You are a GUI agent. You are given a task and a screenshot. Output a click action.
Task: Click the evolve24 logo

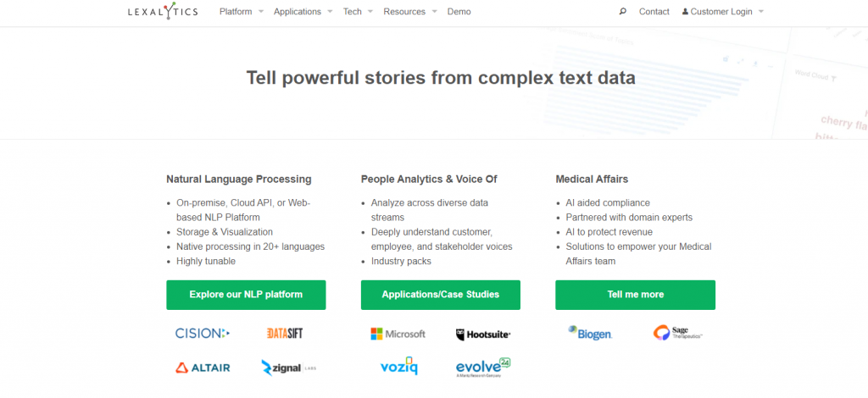[483, 367]
